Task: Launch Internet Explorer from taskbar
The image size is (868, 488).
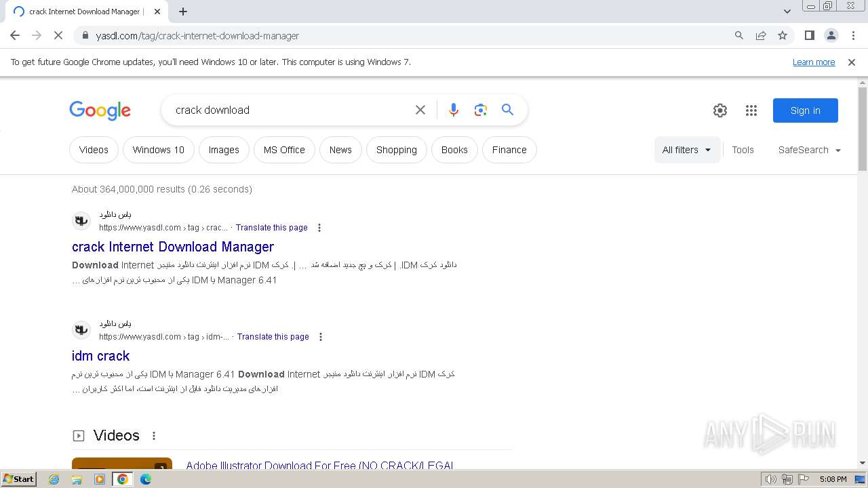Action: (54, 479)
